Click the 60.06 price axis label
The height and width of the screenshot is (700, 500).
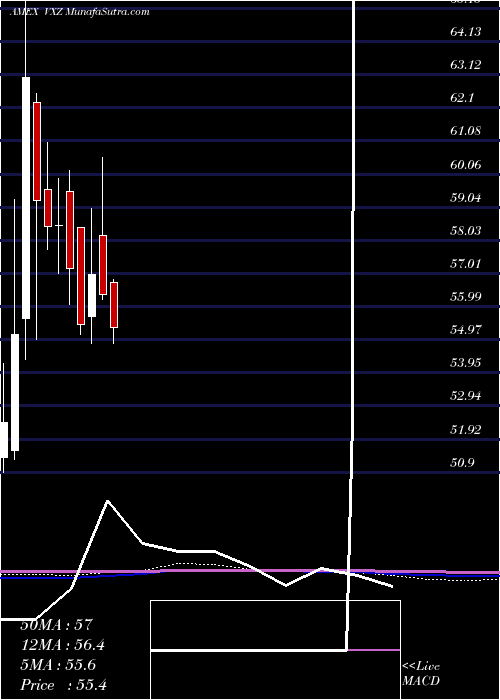467,165
